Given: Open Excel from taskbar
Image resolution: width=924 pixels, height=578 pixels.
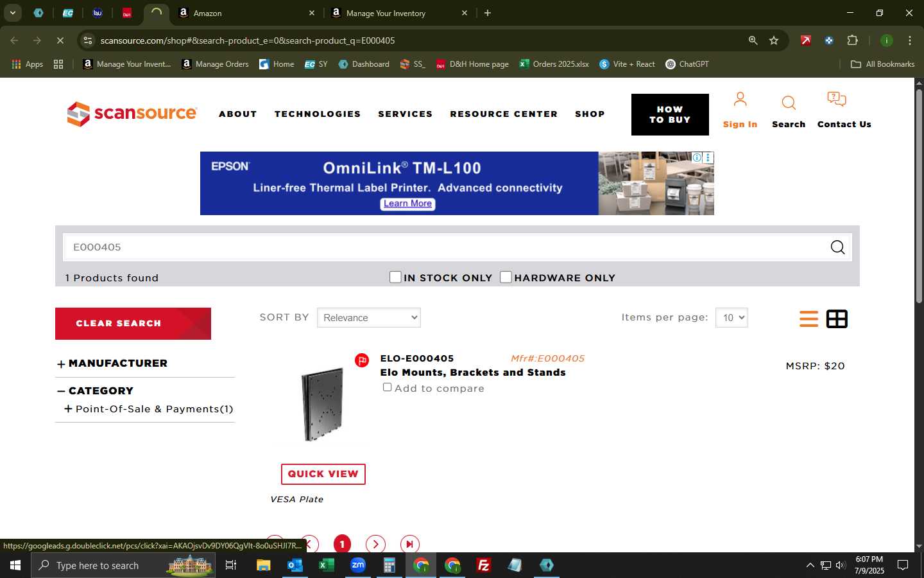Looking at the screenshot, I should point(327,565).
